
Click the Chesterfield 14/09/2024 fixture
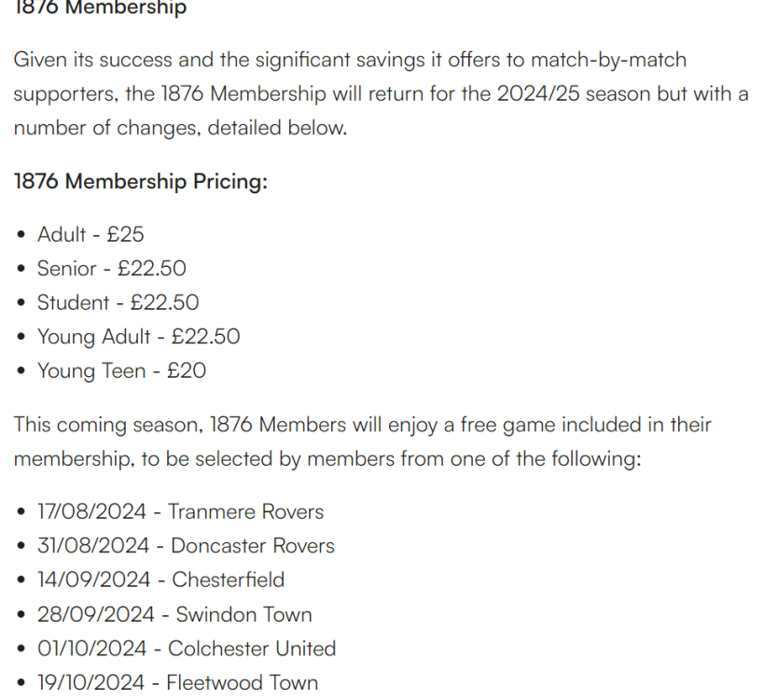(x=160, y=580)
